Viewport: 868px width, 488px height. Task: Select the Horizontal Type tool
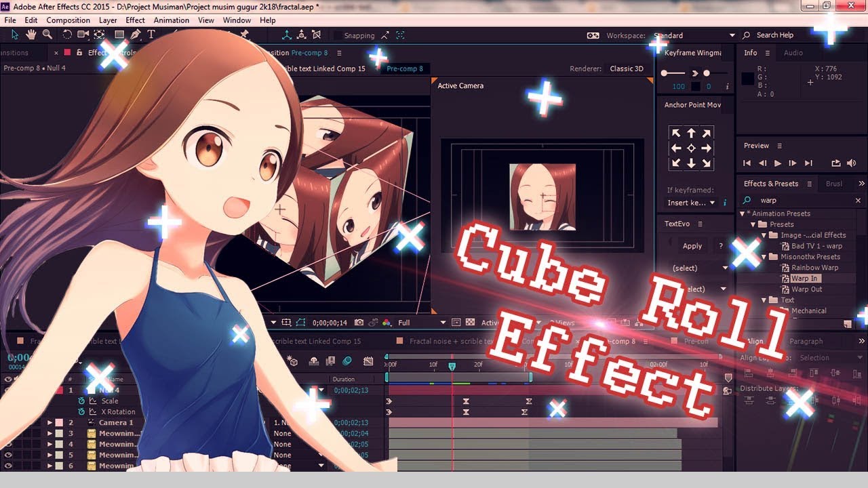151,35
